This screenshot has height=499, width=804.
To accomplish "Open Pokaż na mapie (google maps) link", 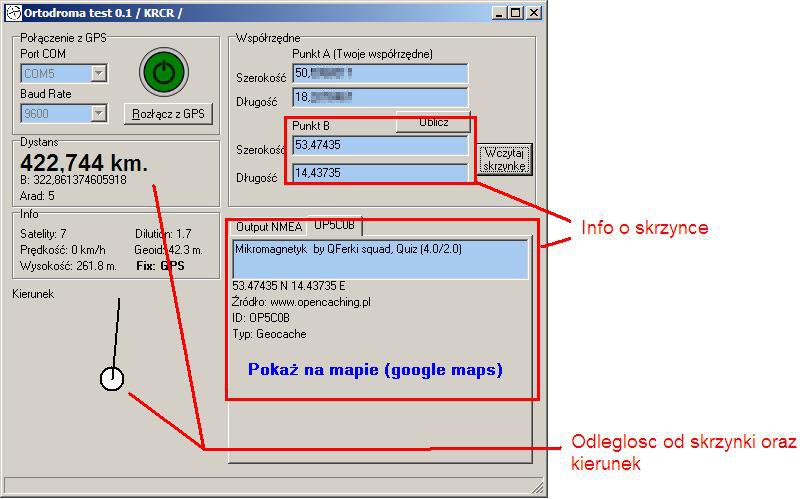I will [x=375, y=370].
